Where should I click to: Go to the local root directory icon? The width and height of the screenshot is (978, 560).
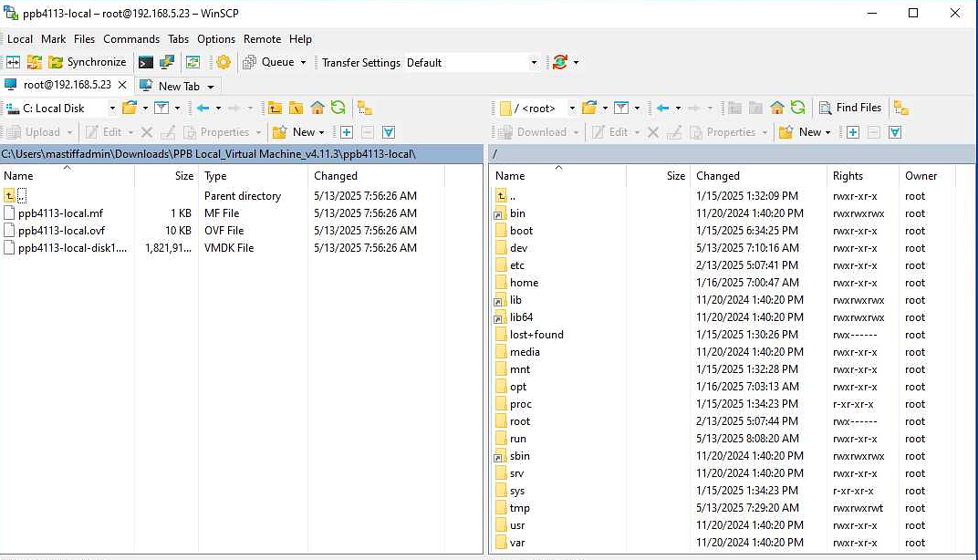(296, 108)
